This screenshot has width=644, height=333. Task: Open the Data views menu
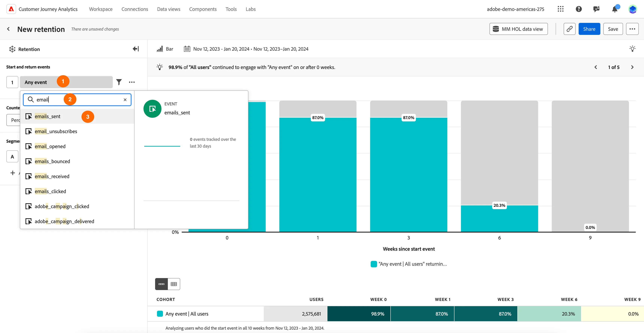[169, 9]
